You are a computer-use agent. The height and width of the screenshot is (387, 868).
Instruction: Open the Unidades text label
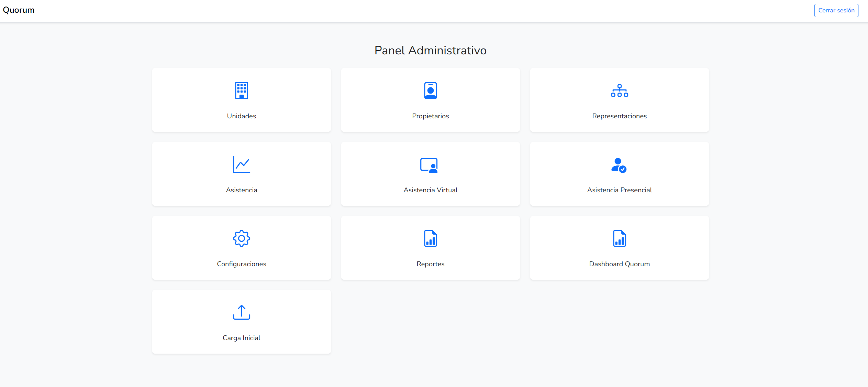click(241, 116)
